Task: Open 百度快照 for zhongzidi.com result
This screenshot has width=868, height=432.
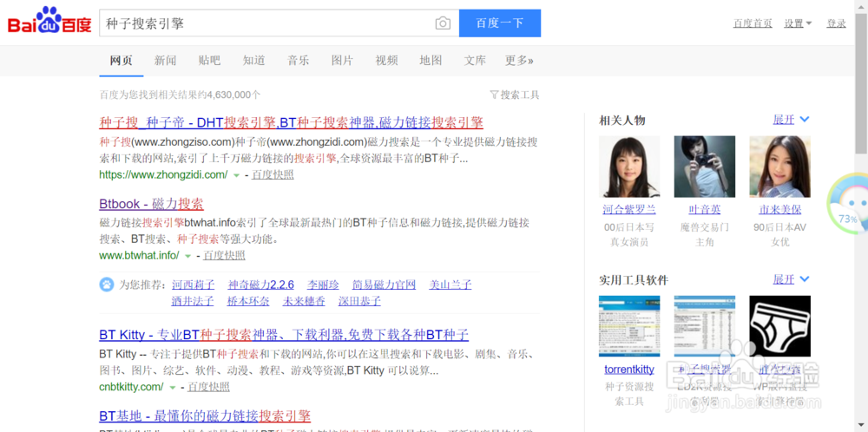Action: (273, 175)
